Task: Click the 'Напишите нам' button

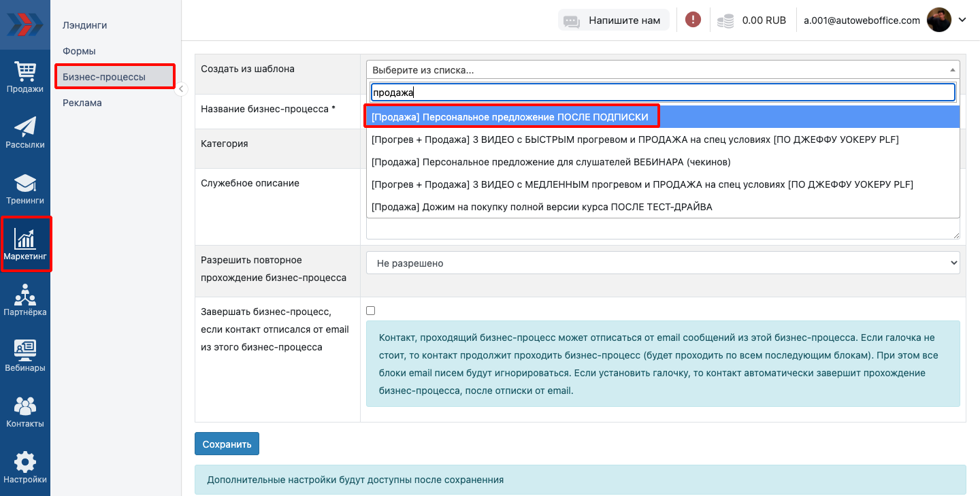Action: click(614, 20)
